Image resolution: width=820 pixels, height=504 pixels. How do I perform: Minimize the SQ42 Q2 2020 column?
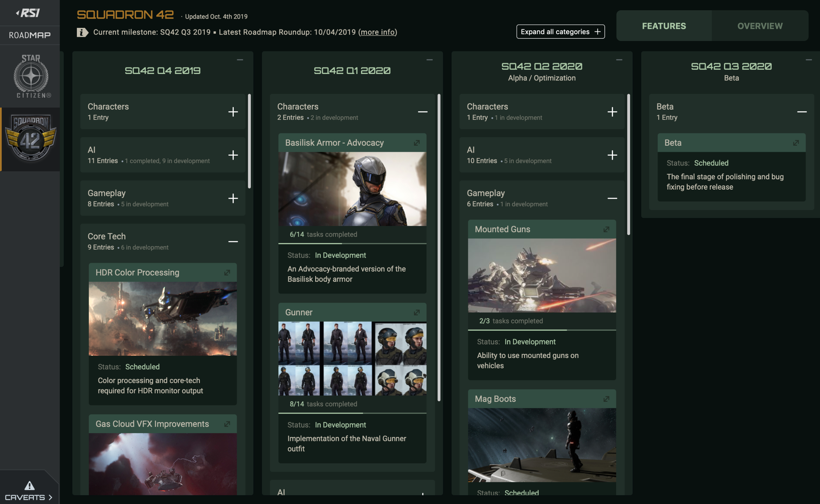point(619,60)
